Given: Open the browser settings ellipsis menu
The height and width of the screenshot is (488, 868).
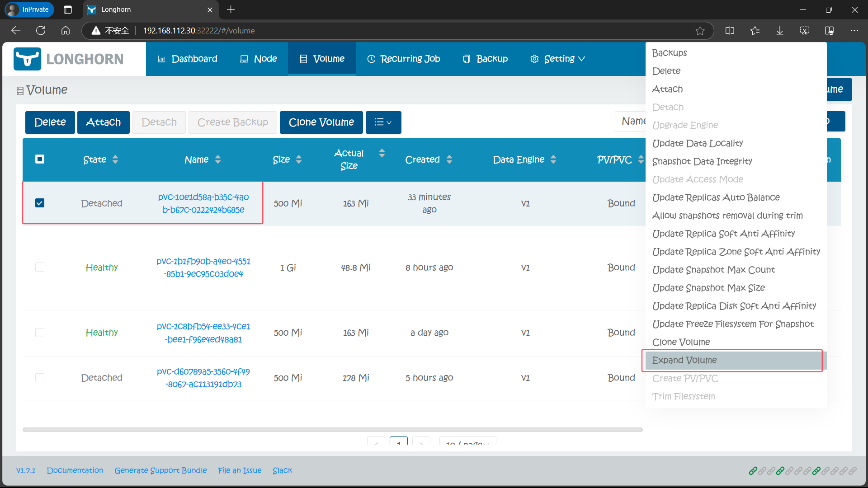Looking at the screenshot, I should click(x=854, y=31).
